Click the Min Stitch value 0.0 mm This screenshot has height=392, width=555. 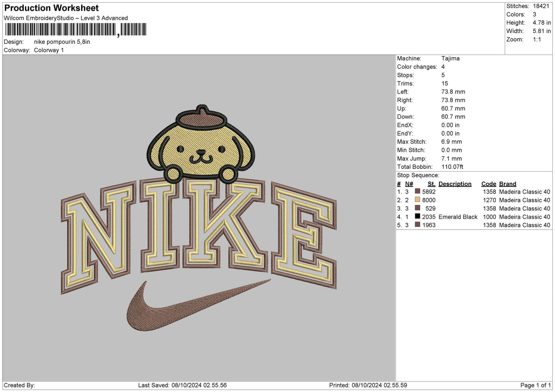pos(452,150)
